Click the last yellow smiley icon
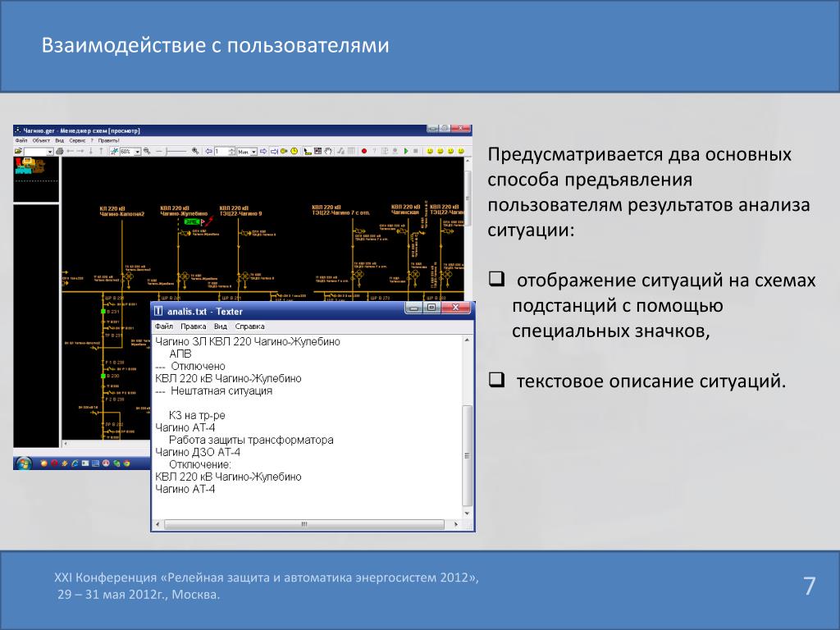The image size is (840, 630). tap(461, 151)
